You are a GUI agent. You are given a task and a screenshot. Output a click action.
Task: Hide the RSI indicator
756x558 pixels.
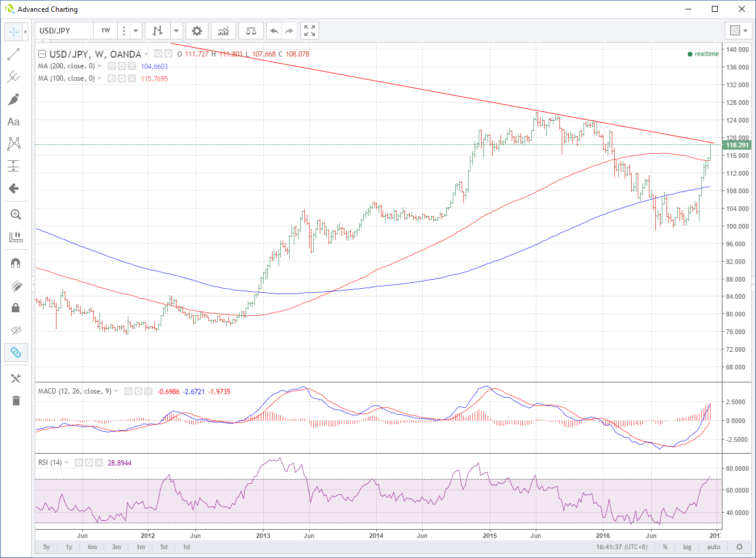click(79, 463)
